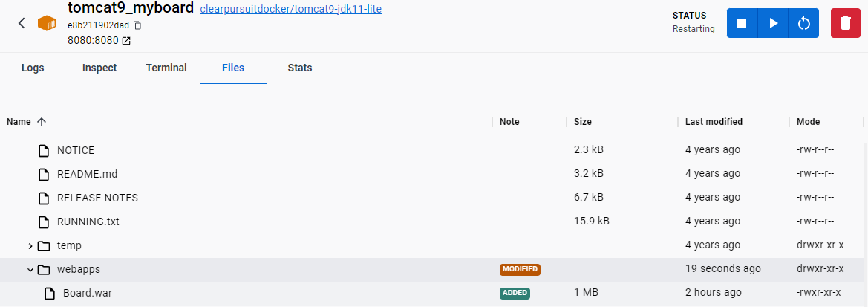Click the README.md file icon
868x307 pixels.
[x=44, y=175]
